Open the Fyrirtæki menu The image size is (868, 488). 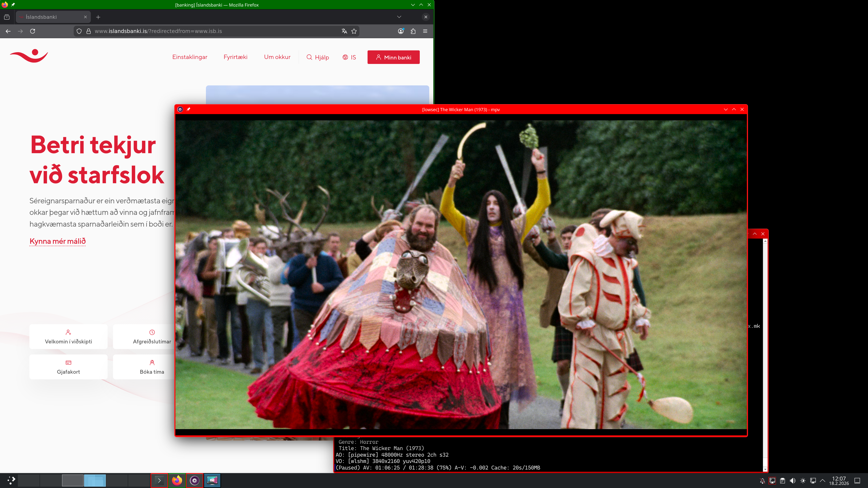click(235, 57)
